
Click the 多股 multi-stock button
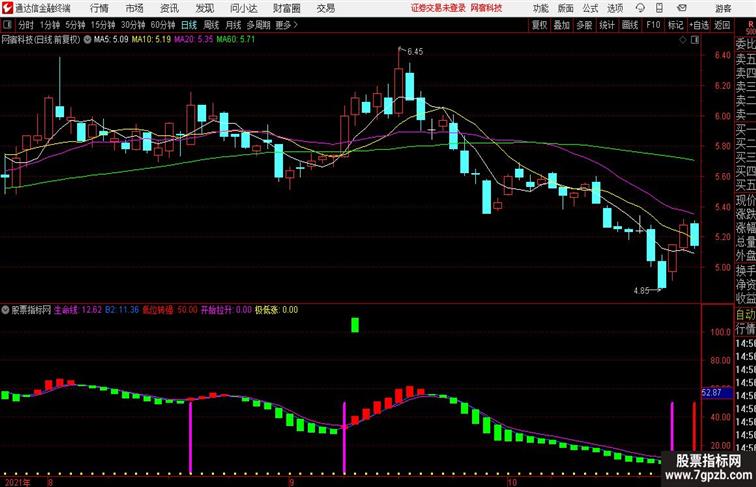coord(584,25)
